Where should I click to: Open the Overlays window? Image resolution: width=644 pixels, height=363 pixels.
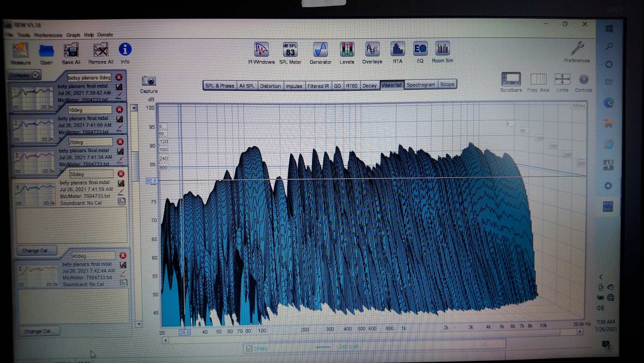pos(372,53)
